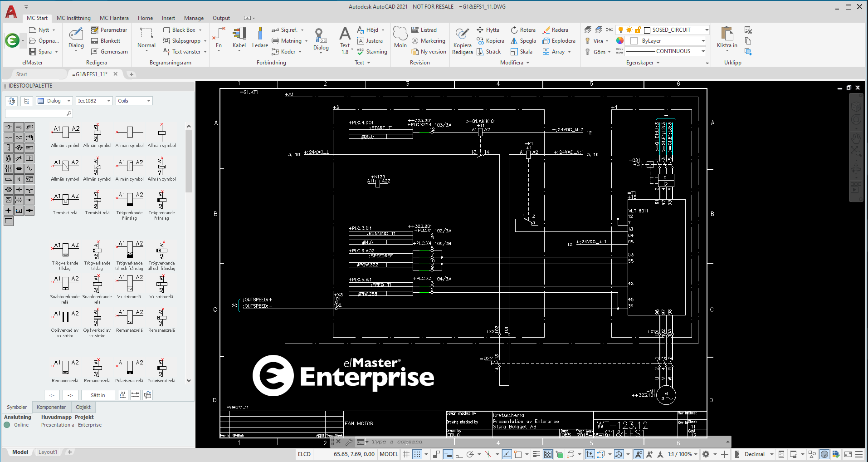Click the layer color swatch square
The height and width of the screenshot is (462, 868).
click(647, 30)
